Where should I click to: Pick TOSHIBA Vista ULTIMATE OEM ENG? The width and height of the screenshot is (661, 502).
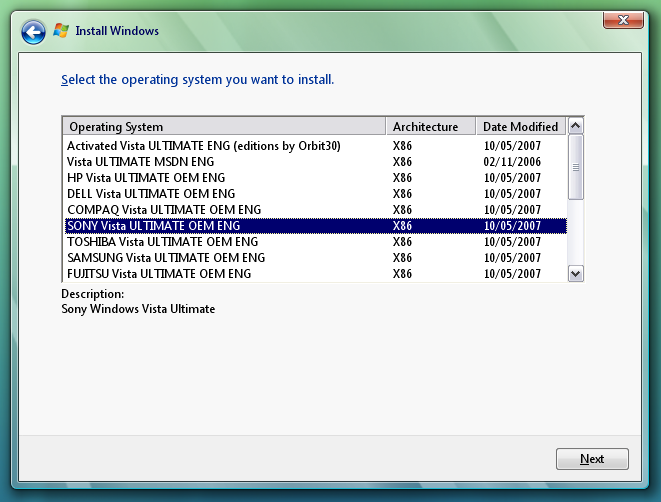(162, 242)
